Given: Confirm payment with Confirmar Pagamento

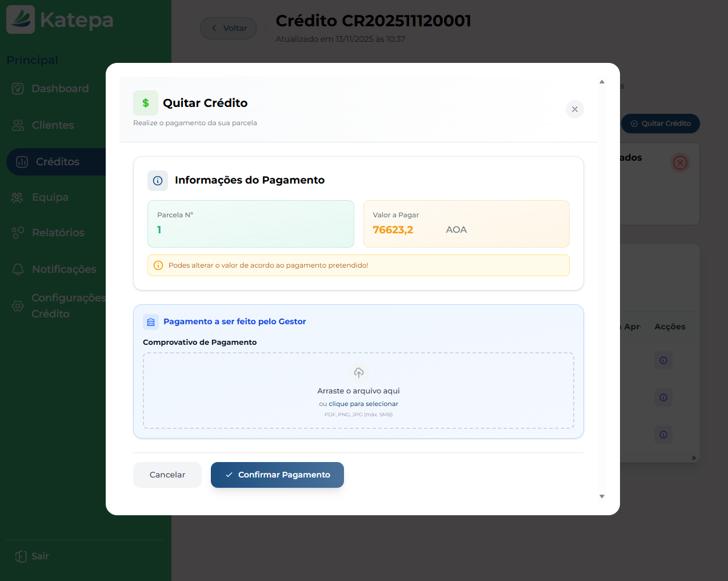Looking at the screenshot, I should pos(277,475).
